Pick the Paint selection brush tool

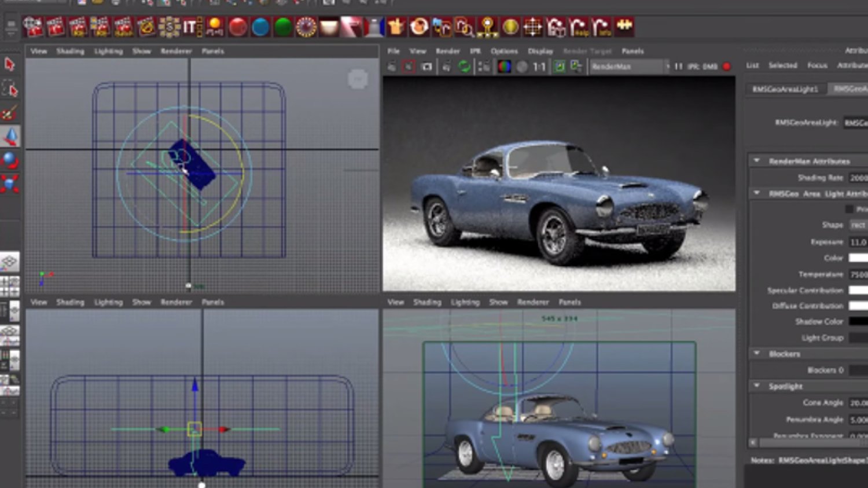(10, 113)
